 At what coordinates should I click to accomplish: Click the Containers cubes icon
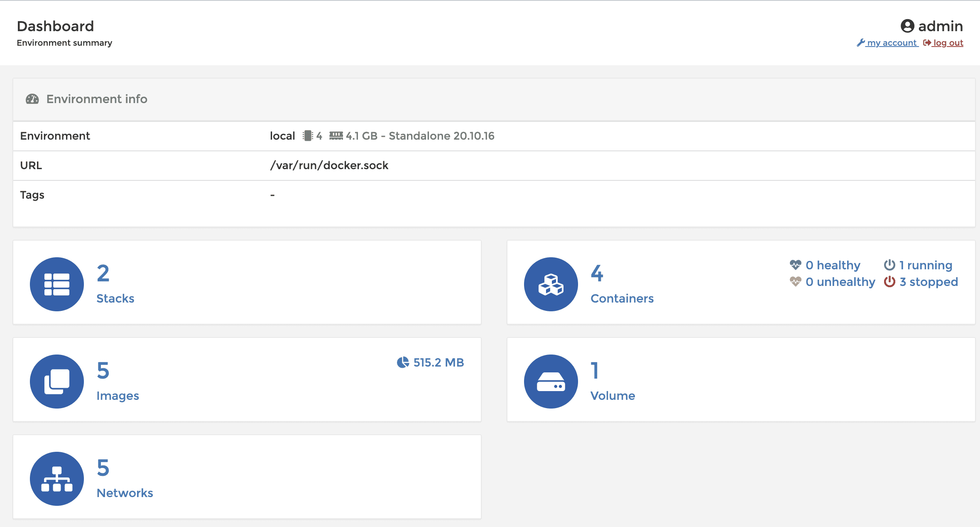(x=550, y=284)
